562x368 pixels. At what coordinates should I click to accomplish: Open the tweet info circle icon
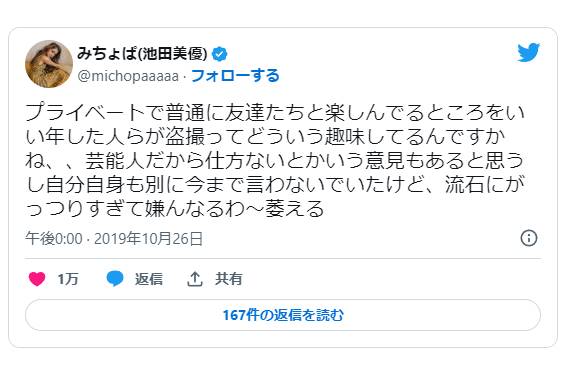pyautogui.click(x=529, y=238)
